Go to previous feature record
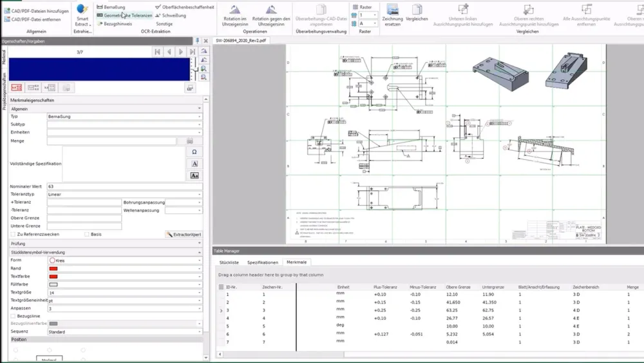Image resolution: width=644 pixels, height=363 pixels. point(169,52)
